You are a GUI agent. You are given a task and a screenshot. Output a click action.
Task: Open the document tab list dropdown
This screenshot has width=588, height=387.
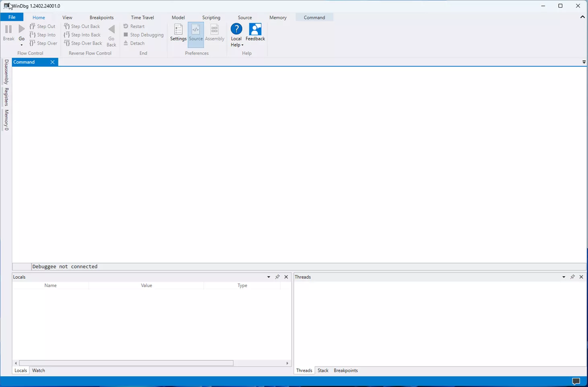tap(584, 62)
